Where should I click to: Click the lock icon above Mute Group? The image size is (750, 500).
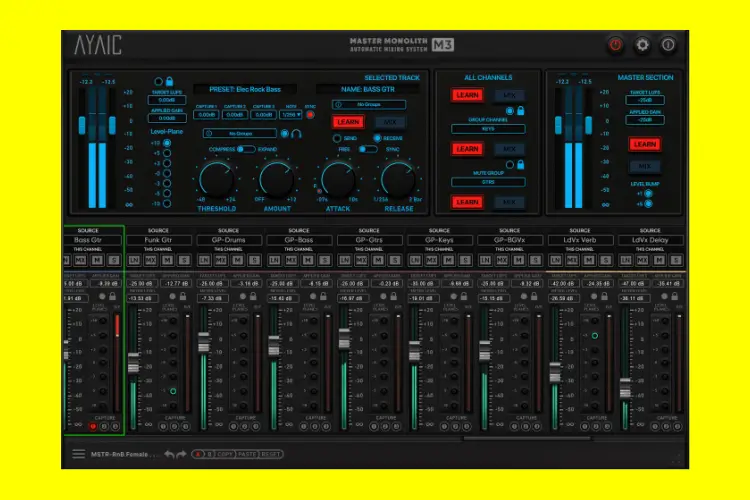[x=520, y=165]
